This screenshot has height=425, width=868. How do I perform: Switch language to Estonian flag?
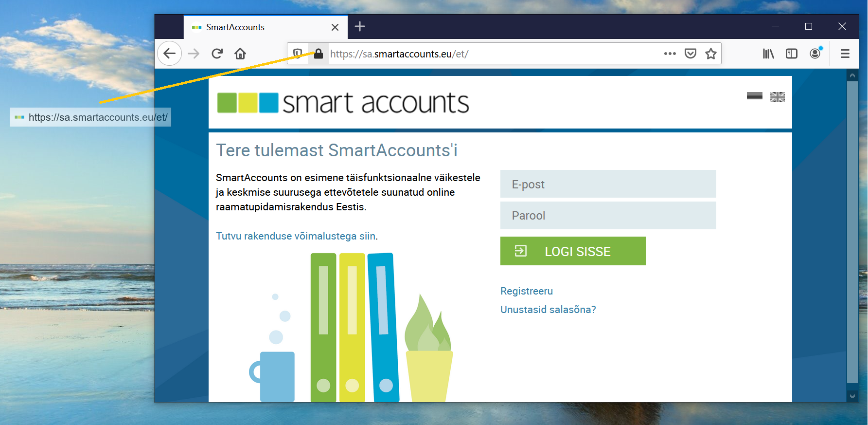tap(755, 96)
